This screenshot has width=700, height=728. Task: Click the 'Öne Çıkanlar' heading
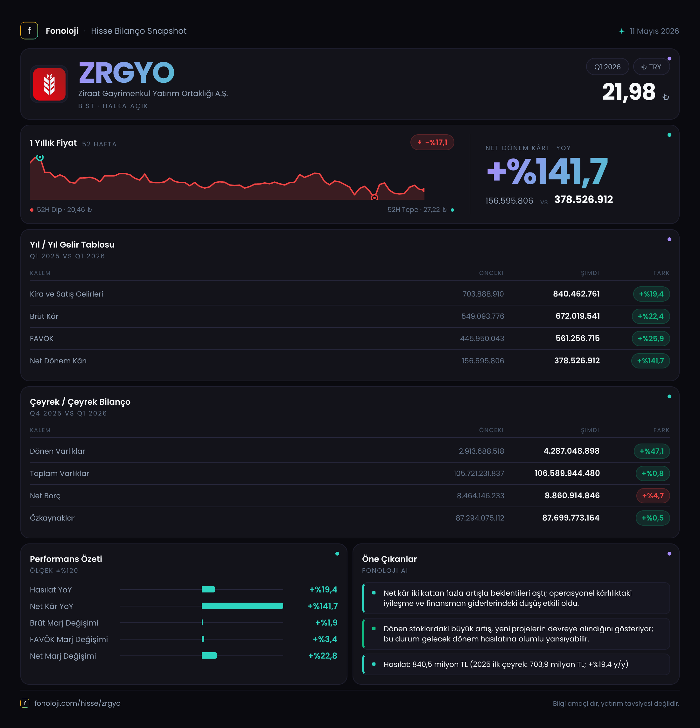click(x=389, y=559)
